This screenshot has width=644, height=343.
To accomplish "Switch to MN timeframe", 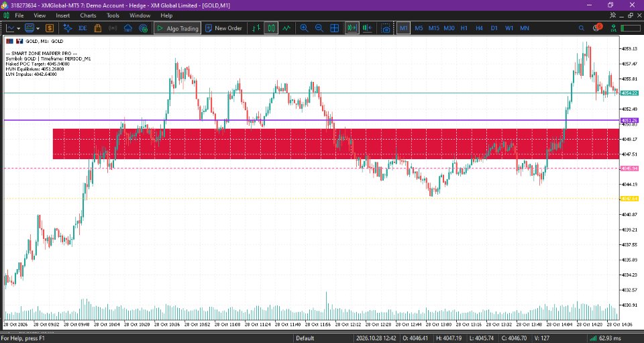I will click(525, 28).
